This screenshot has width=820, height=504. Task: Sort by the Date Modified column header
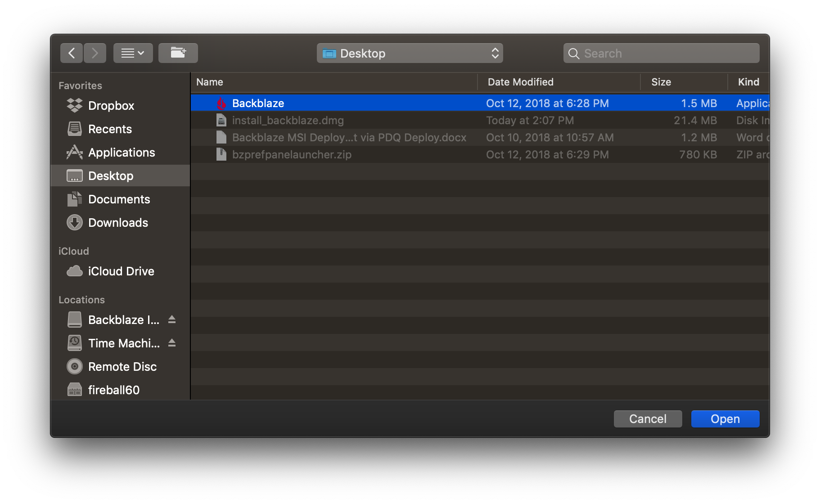click(x=559, y=82)
